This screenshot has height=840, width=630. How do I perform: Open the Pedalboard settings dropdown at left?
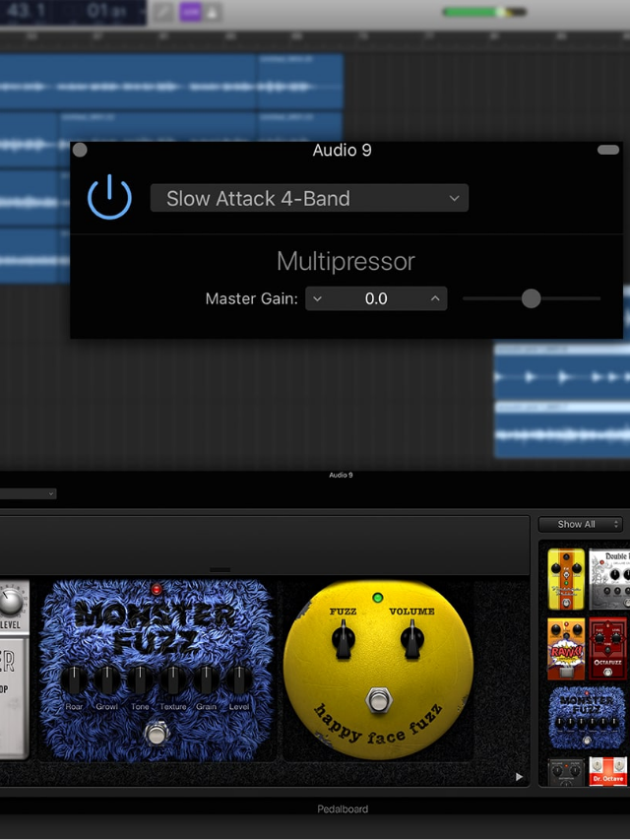tap(27, 493)
